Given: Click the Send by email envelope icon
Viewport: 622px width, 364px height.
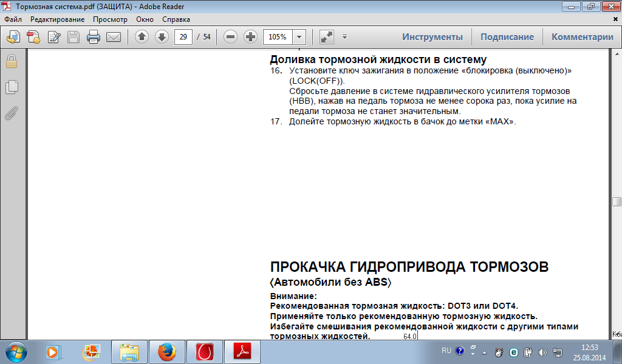Looking at the screenshot, I should coord(113,37).
